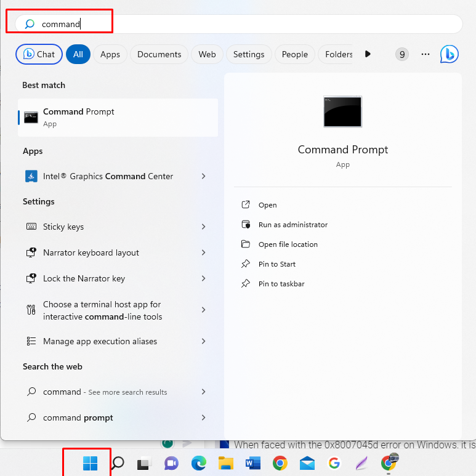Open the Bing Chat filter pill
476x476 pixels.
coord(39,54)
